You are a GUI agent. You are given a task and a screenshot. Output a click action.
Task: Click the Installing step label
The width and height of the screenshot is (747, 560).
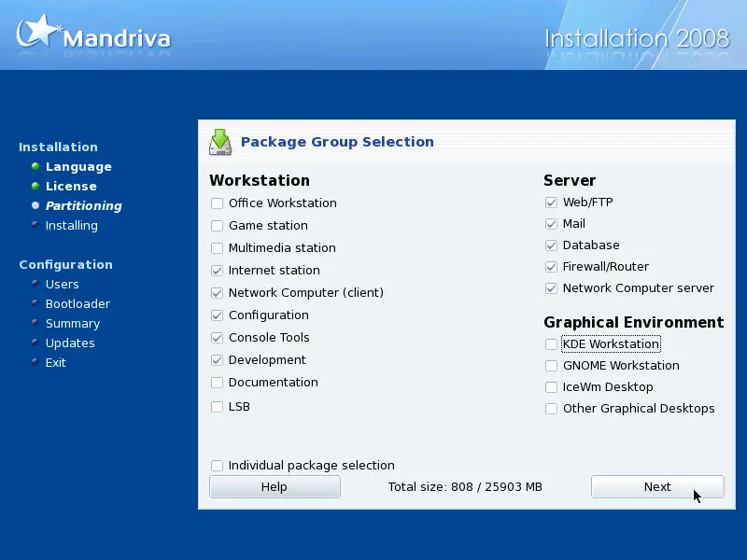point(72,225)
